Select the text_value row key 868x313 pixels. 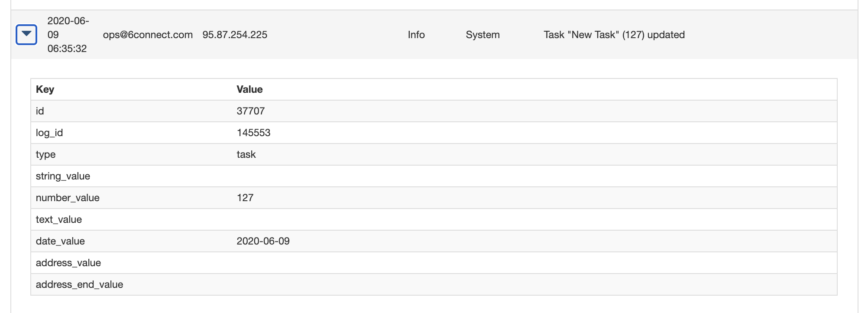coord(59,219)
